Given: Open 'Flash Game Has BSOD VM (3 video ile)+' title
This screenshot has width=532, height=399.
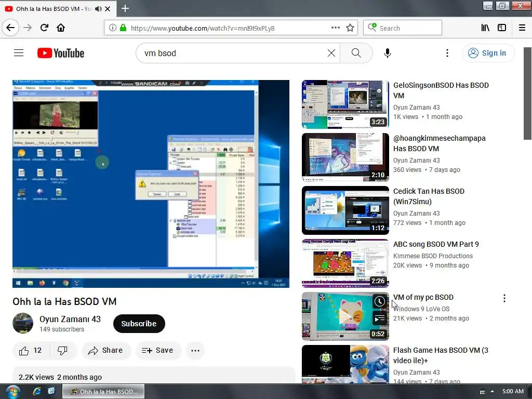Looking at the screenshot, I should [x=441, y=355].
